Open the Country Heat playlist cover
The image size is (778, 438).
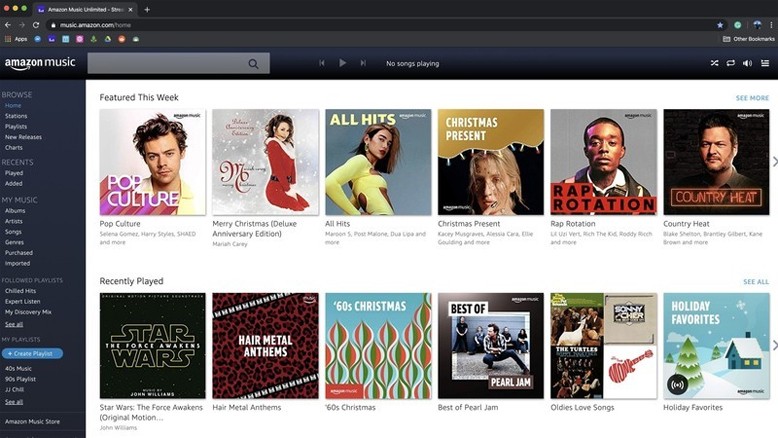click(716, 162)
